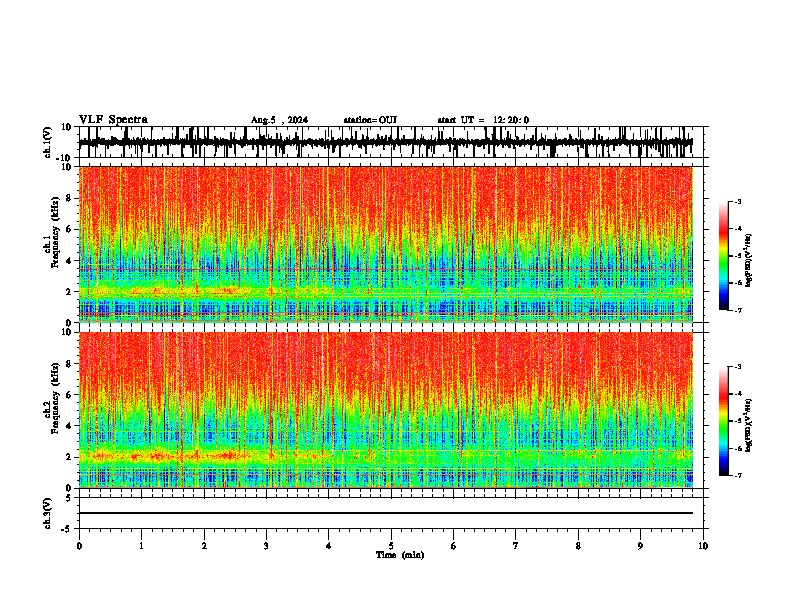Click the time axis tick label "1"
This screenshot has height=612, width=792.
pyautogui.click(x=141, y=546)
